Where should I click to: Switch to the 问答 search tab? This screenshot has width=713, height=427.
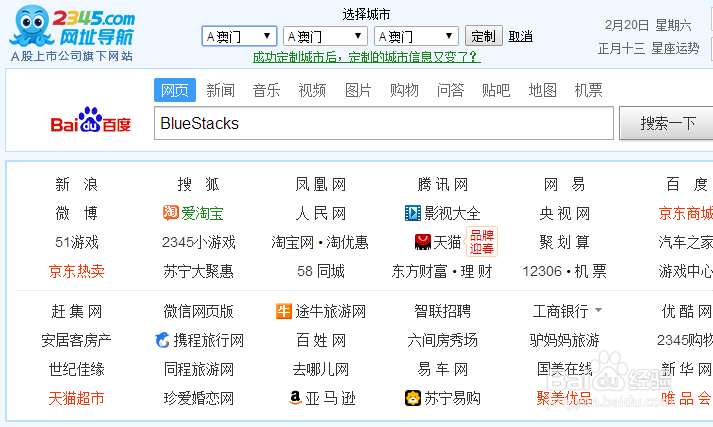click(450, 90)
